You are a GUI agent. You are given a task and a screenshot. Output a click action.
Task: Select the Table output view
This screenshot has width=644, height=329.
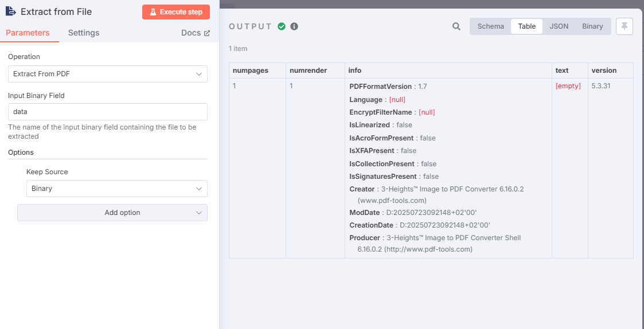(526, 26)
